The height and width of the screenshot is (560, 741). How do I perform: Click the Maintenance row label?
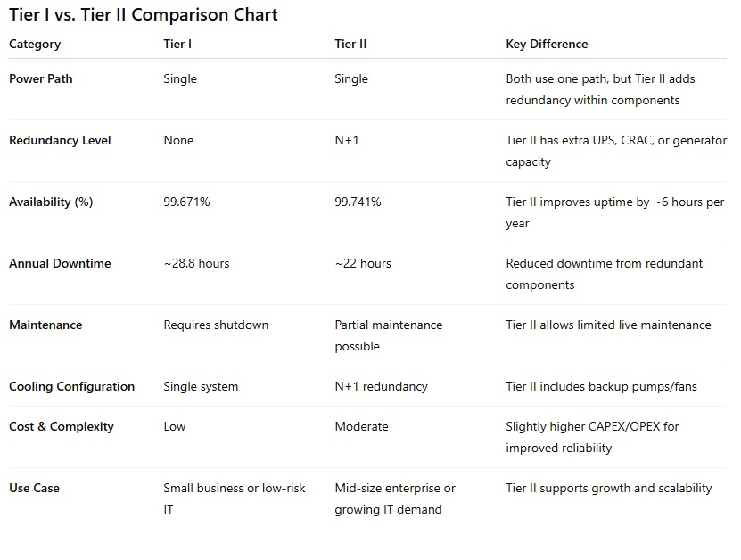coord(45,325)
